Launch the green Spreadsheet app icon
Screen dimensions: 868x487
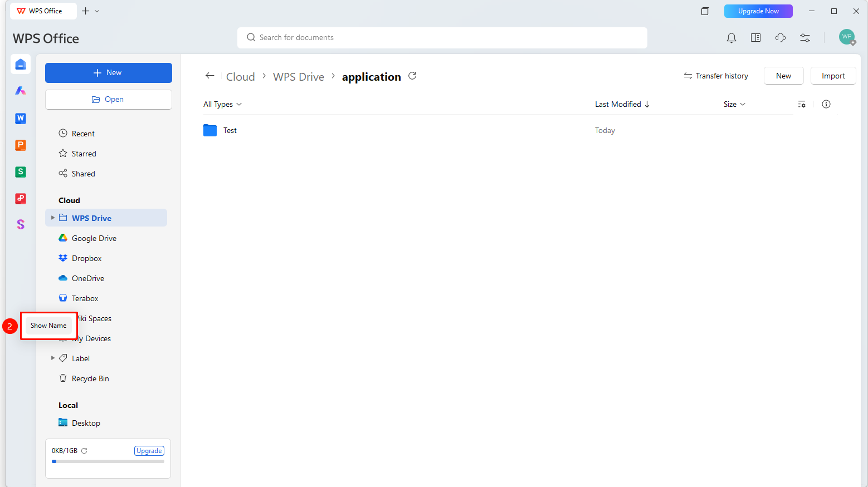click(21, 172)
